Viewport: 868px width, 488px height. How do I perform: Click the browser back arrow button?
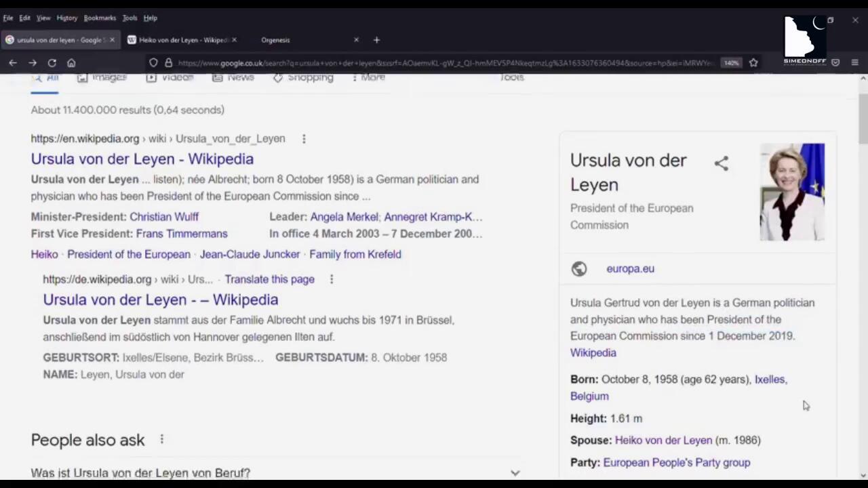point(13,63)
